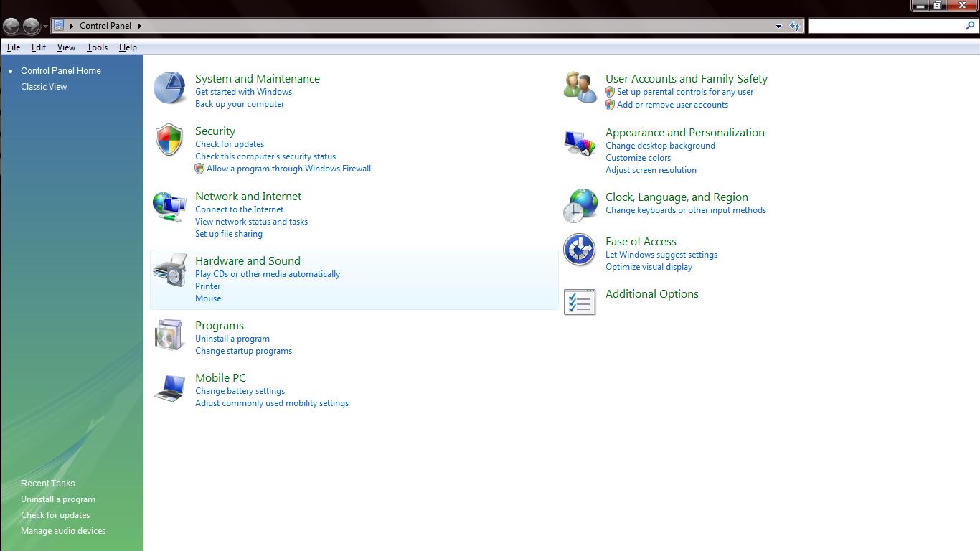Click Adjust commonly used mobility settings
The image size is (980, 551).
pos(272,403)
